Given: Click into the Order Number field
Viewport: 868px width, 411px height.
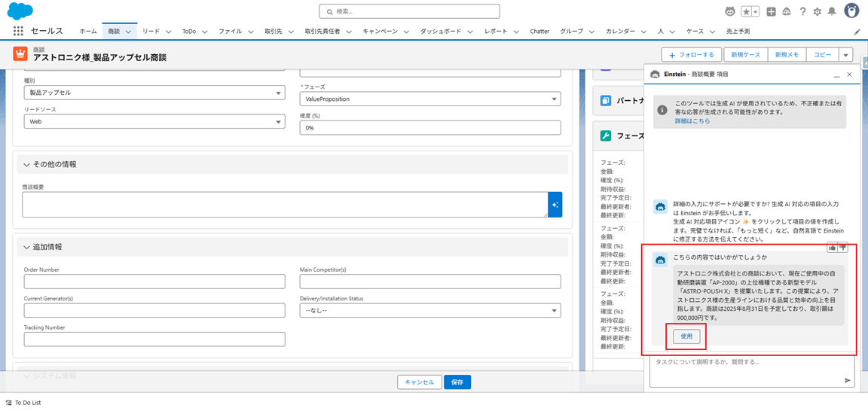Looking at the screenshot, I should coord(154,282).
